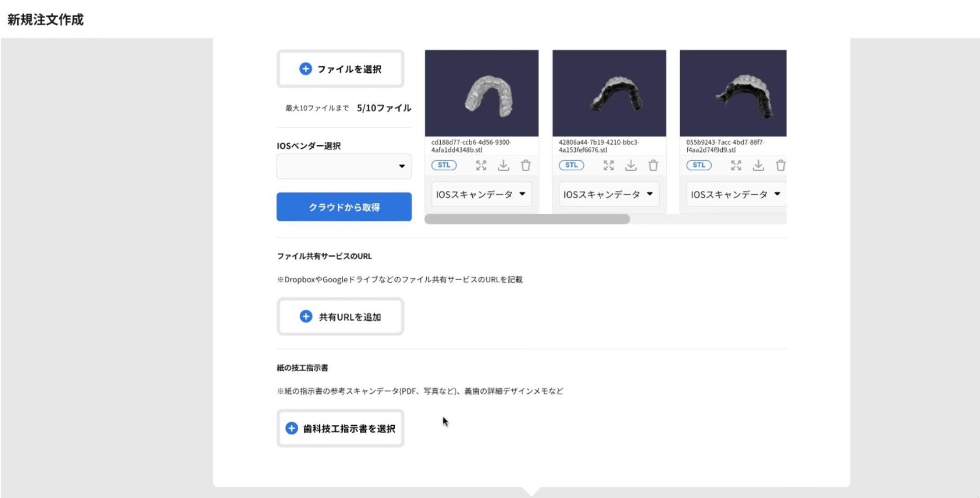This screenshot has width=980, height=498.
Task: Click plus icon in 歯科技工指示書を選択 button
Action: tap(292, 428)
